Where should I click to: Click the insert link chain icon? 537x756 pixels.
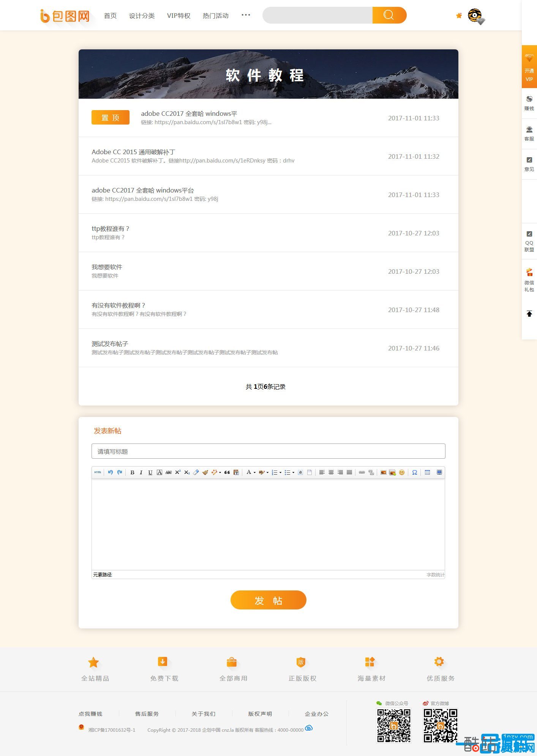tap(362, 472)
